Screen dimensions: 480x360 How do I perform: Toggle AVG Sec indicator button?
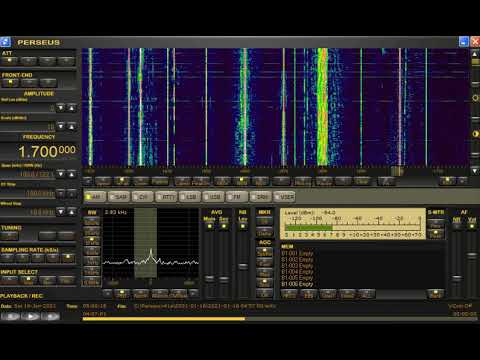point(224,226)
